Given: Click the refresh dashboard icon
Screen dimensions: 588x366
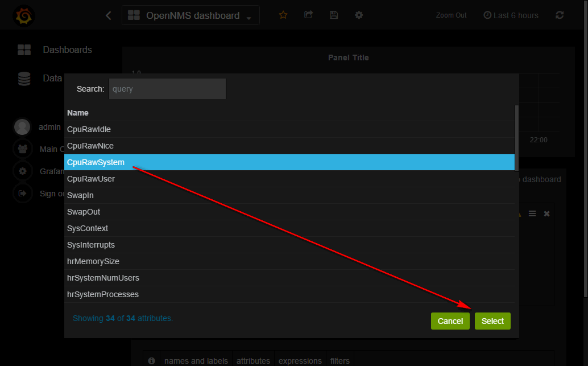Looking at the screenshot, I should 560,15.
